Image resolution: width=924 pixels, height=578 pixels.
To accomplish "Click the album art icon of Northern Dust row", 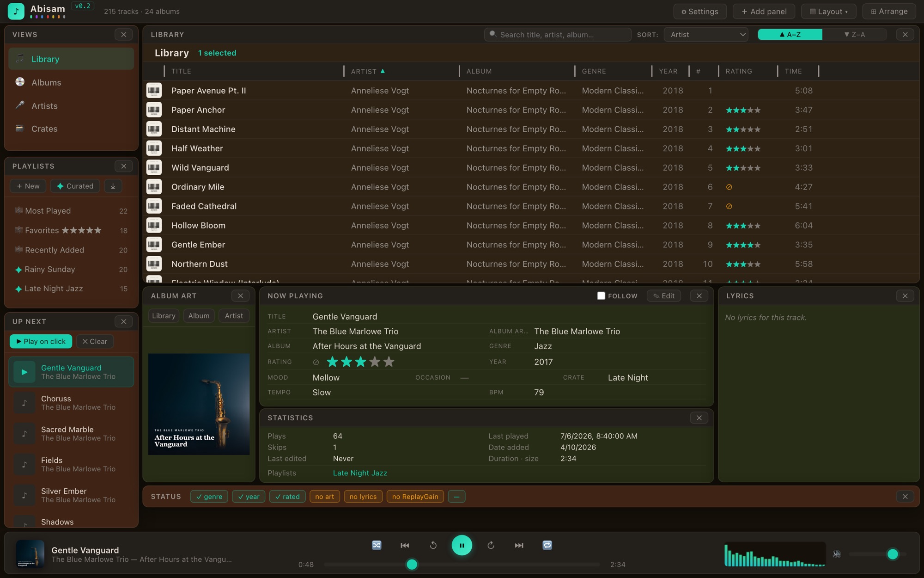I will point(154,264).
